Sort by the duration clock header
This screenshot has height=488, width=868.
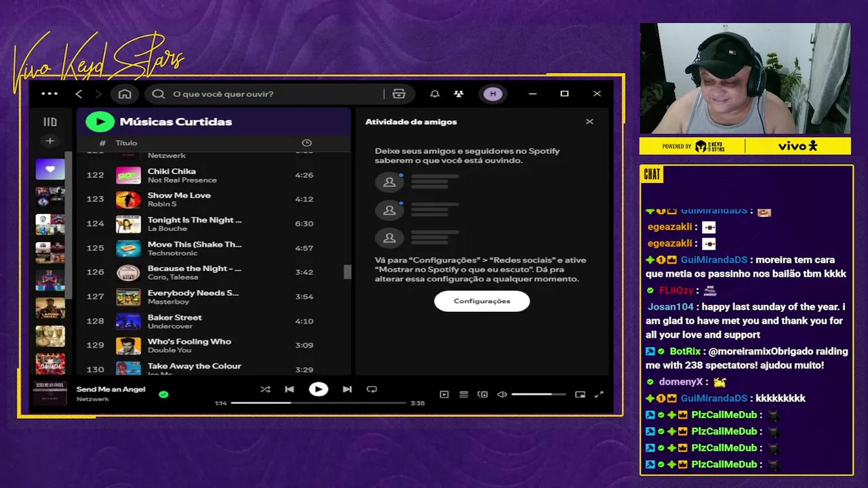pyautogui.click(x=307, y=143)
